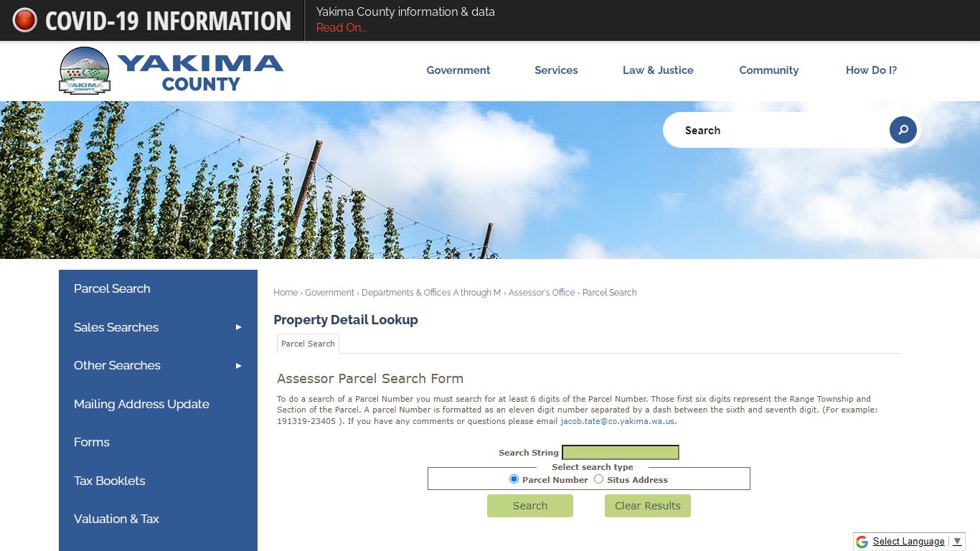Image resolution: width=980 pixels, height=551 pixels.
Task: Open the Law & Justice menu
Action: 658,70
